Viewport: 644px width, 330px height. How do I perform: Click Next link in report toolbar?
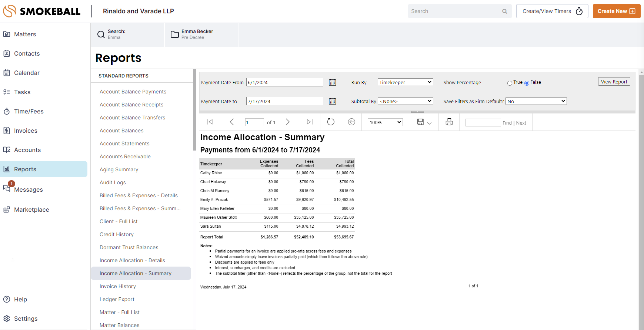tap(521, 123)
